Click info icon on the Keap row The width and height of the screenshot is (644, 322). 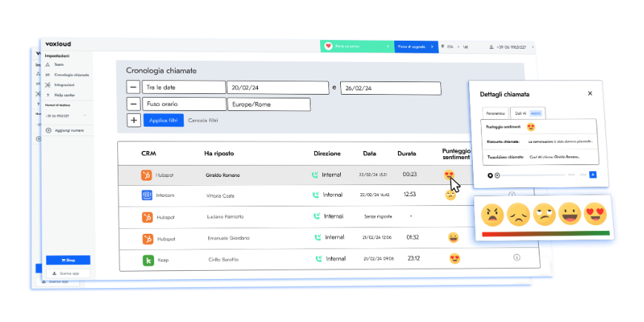pyautogui.click(x=517, y=258)
